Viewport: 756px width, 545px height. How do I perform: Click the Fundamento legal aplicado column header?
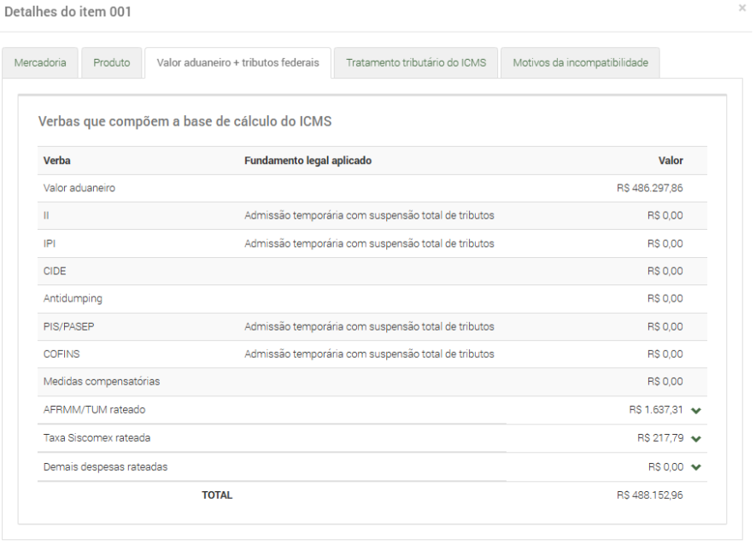pyautogui.click(x=308, y=161)
